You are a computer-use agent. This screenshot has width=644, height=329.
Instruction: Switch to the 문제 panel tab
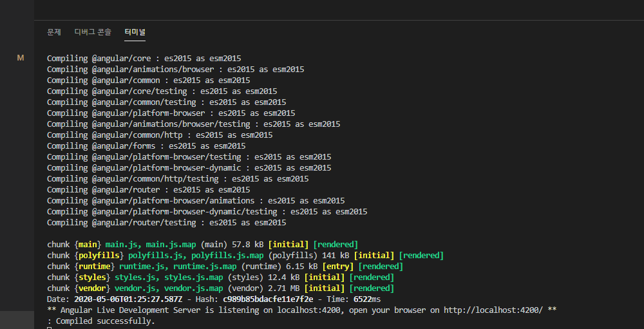pos(54,32)
